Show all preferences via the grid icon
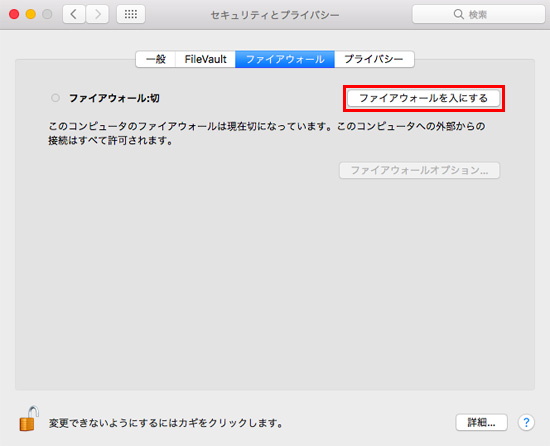This screenshot has height=446, width=550. 131,14
